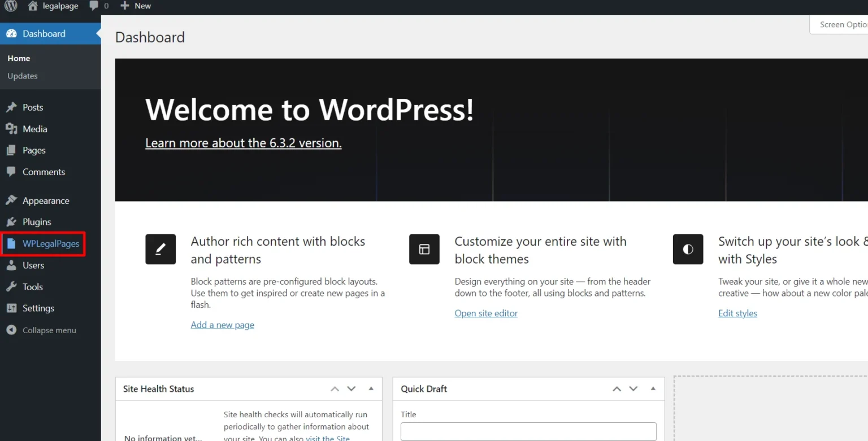
Task: Click the block themes layout icon
Action: (424, 249)
